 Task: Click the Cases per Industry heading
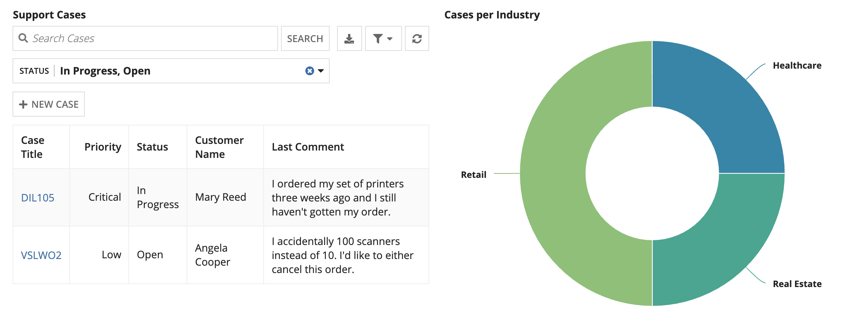(x=492, y=15)
